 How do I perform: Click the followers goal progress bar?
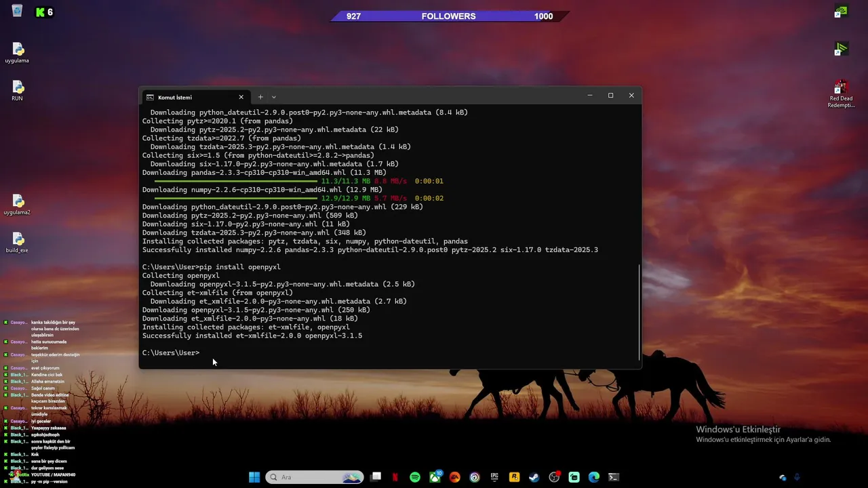click(x=449, y=16)
